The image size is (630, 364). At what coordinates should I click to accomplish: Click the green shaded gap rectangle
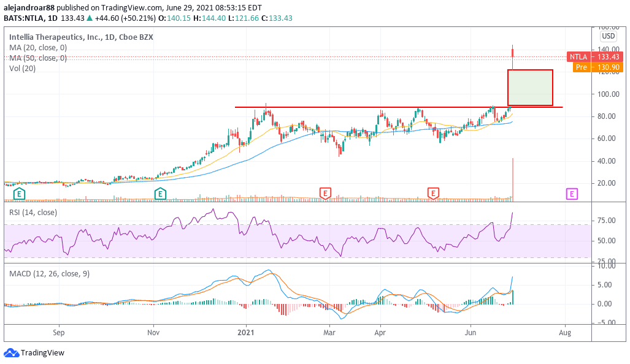pos(531,88)
